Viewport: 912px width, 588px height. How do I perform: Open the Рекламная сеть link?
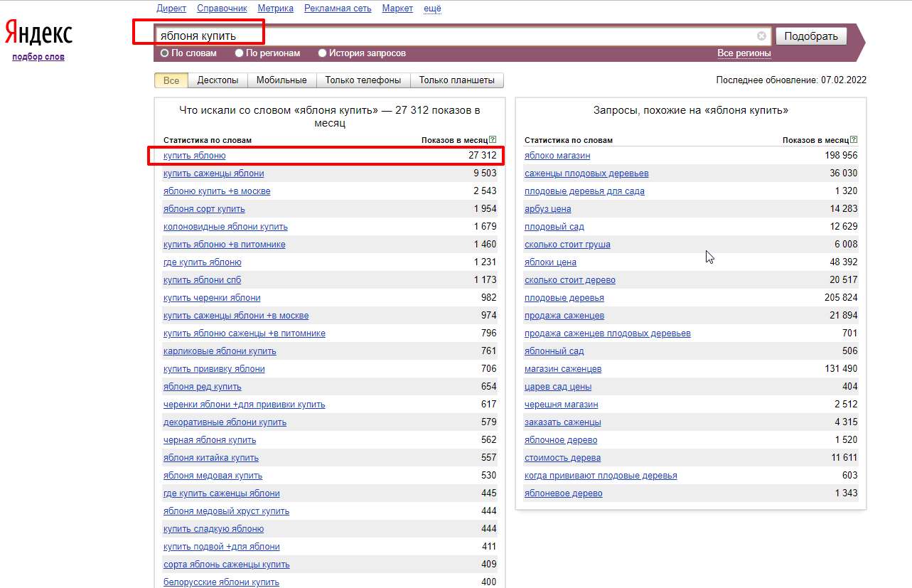click(338, 9)
